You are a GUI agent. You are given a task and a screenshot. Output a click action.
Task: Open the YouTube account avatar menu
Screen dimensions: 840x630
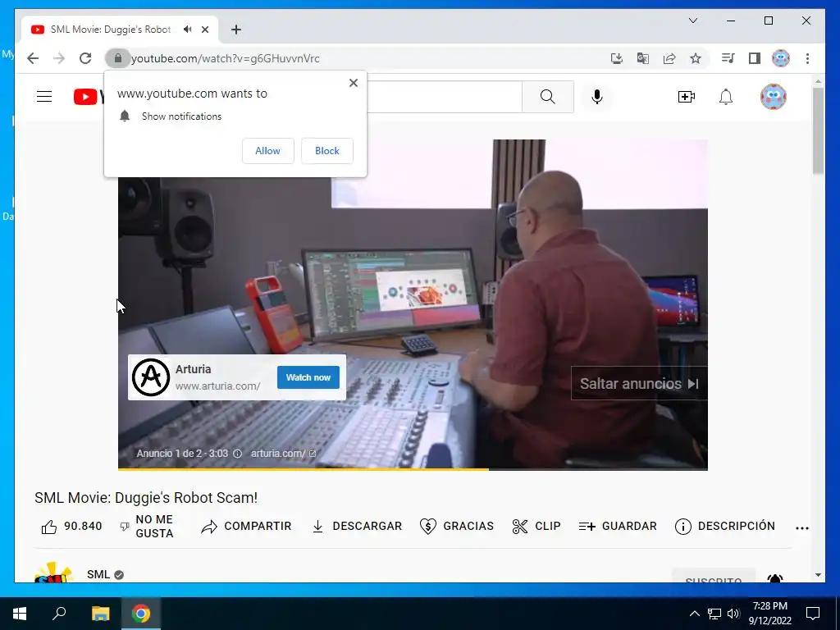click(x=774, y=97)
